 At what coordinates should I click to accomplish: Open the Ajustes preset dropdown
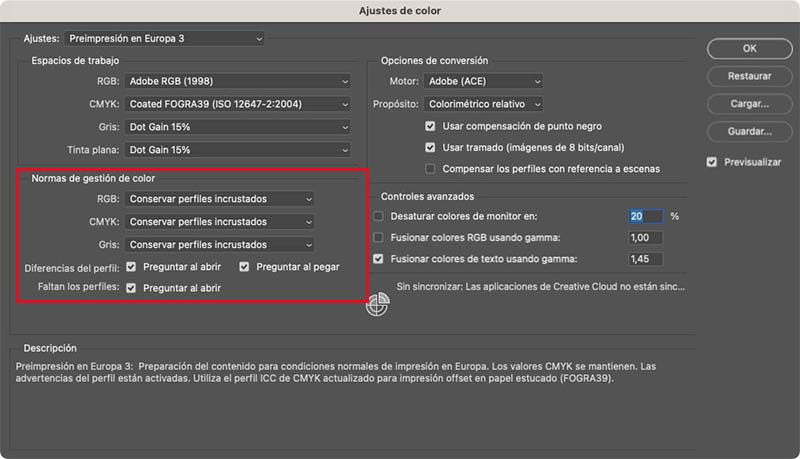(164, 38)
